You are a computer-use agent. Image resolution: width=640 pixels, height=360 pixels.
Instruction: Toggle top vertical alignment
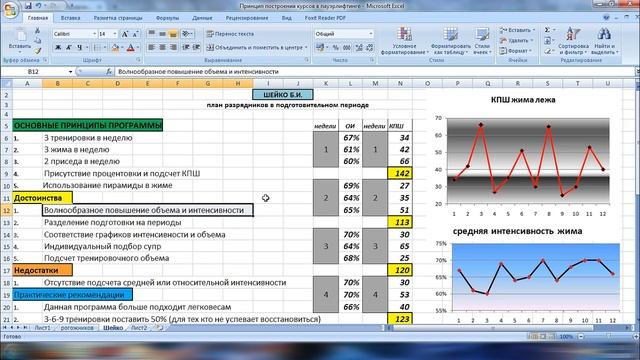click(x=151, y=34)
